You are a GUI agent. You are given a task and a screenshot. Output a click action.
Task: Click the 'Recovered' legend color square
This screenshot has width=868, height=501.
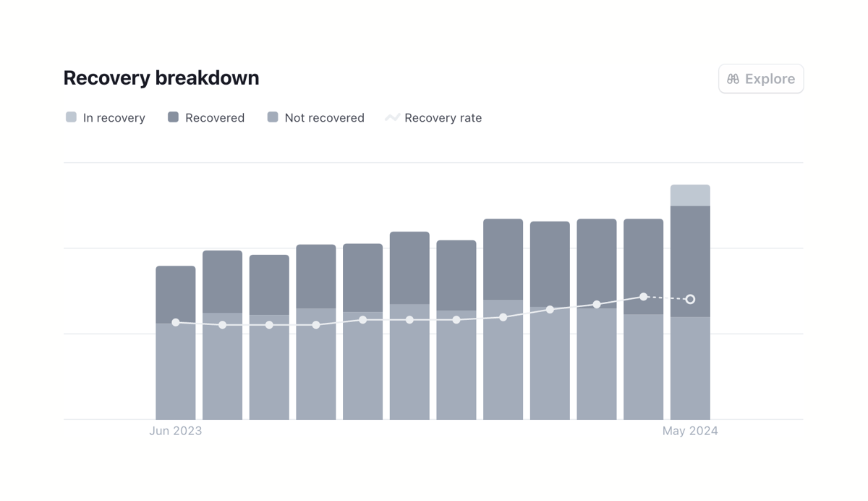click(172, 117)
